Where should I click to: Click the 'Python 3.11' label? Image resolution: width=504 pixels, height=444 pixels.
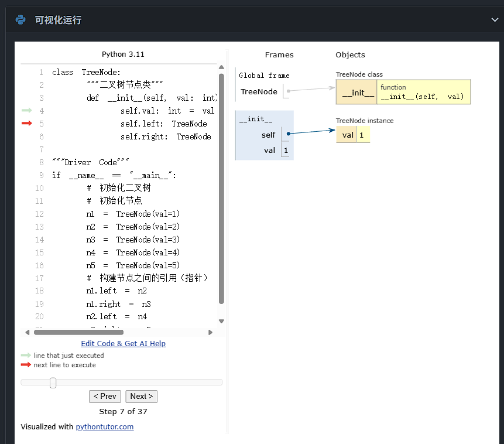[x=123, y=54]
